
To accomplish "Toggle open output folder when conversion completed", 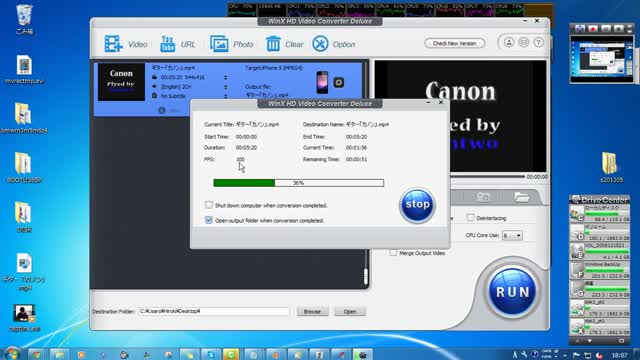I will click(209, 220).
